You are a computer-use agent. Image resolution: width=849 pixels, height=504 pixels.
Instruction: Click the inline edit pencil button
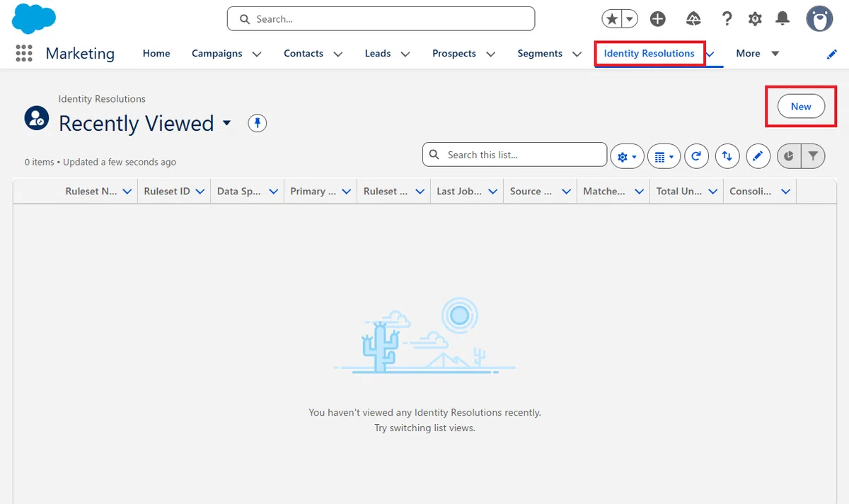758,156
